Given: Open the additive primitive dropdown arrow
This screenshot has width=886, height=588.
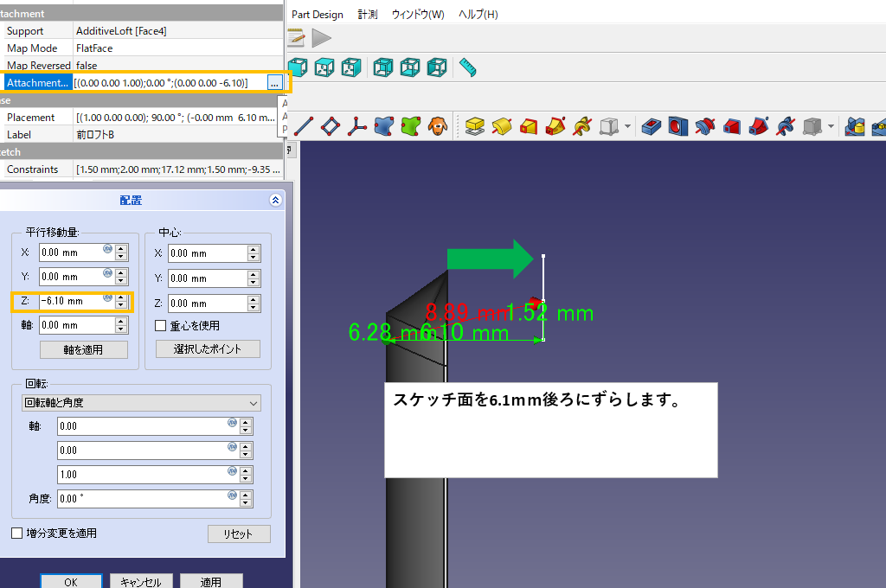Looking at the screenshot, I should click(627, 127).
